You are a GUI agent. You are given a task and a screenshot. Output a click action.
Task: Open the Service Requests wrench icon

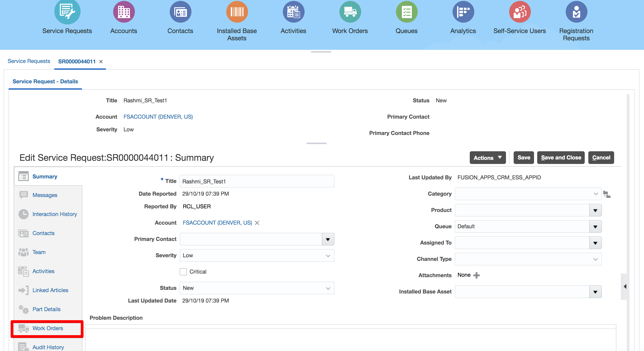(67, 12)
